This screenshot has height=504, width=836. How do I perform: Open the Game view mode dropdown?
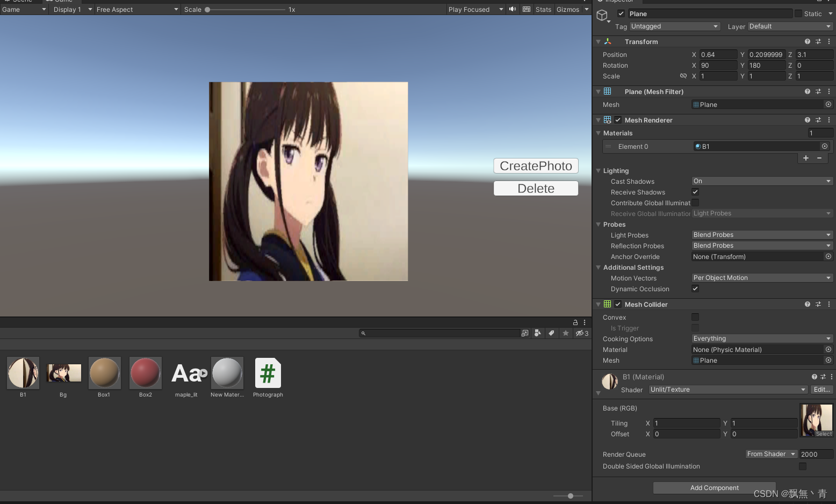tap(24, 9)
